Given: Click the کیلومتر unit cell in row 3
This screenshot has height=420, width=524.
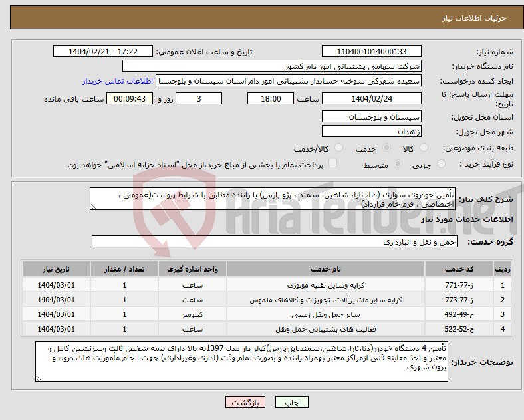Looking at the screenshot, I should pos(192,314).
